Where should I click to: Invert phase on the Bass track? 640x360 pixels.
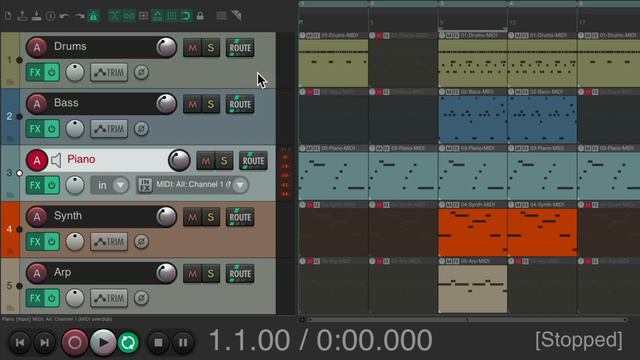pos(141,129)
